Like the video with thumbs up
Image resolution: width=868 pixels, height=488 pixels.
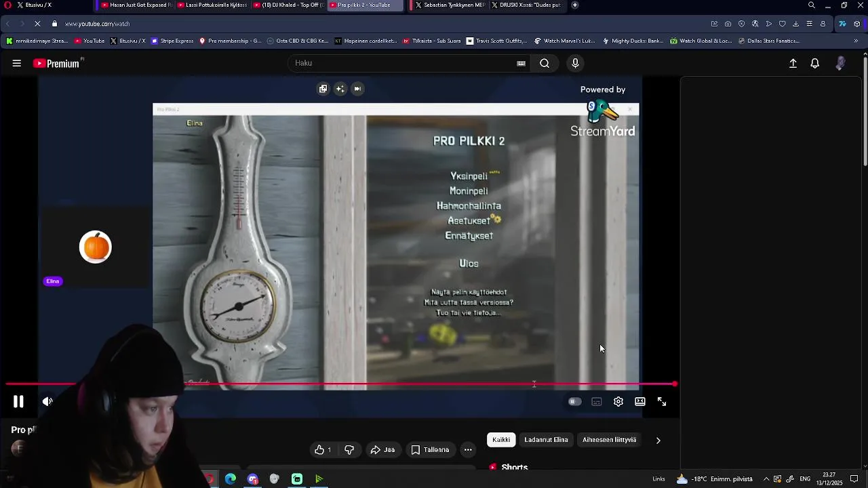tap(323, 449)
